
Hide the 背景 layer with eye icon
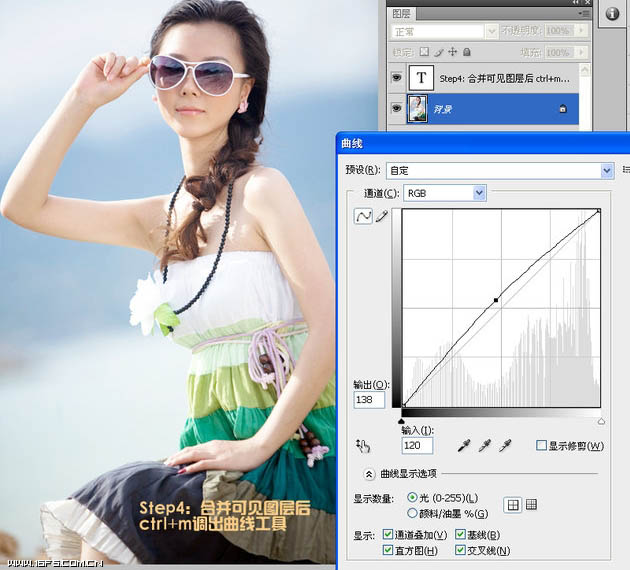[x=397, y=108]
